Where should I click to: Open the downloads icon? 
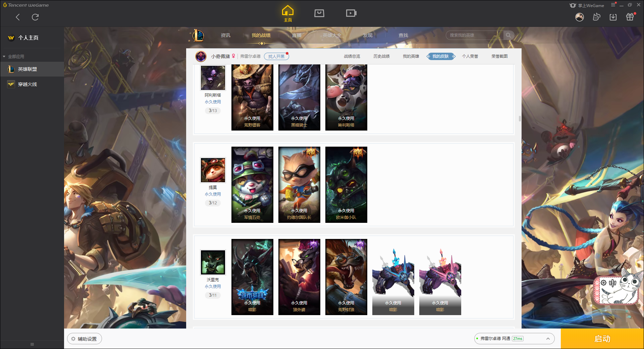click(613, 17)
